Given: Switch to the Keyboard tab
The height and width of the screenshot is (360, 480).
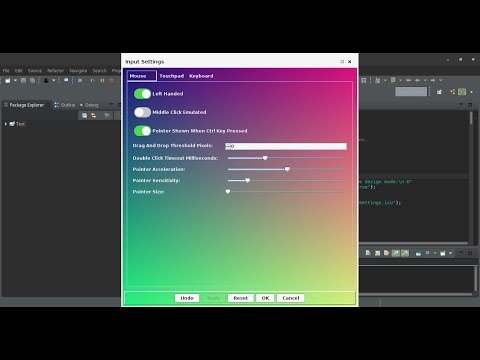Looking at the screenshot, I should (201, 76).
